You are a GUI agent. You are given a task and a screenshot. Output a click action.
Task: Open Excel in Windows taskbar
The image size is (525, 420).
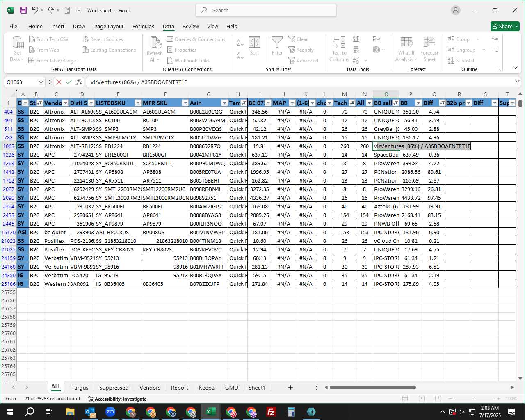tap(211, 412)
